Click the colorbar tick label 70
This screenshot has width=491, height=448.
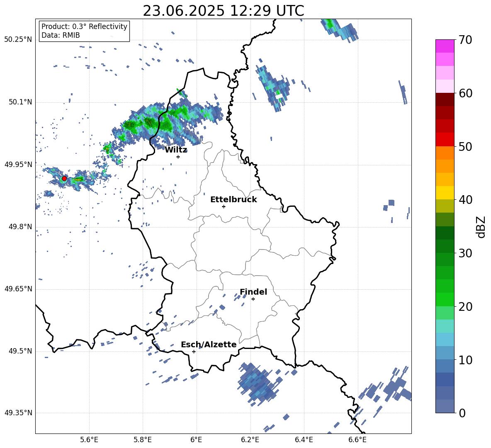pos(465,40)
